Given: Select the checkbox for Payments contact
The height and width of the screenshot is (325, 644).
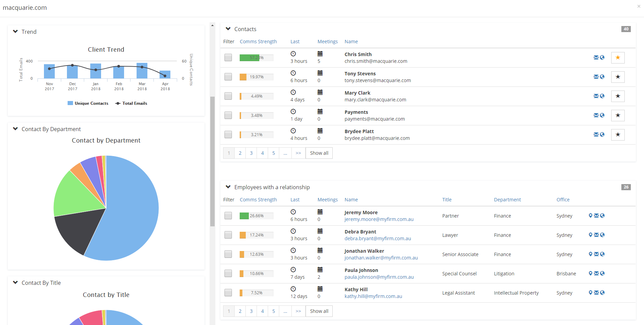Looking at the screenshot, I should (228, 115).
